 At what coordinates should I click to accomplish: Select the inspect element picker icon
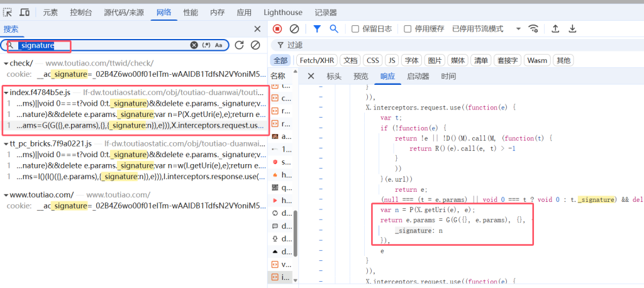[8, 12]
